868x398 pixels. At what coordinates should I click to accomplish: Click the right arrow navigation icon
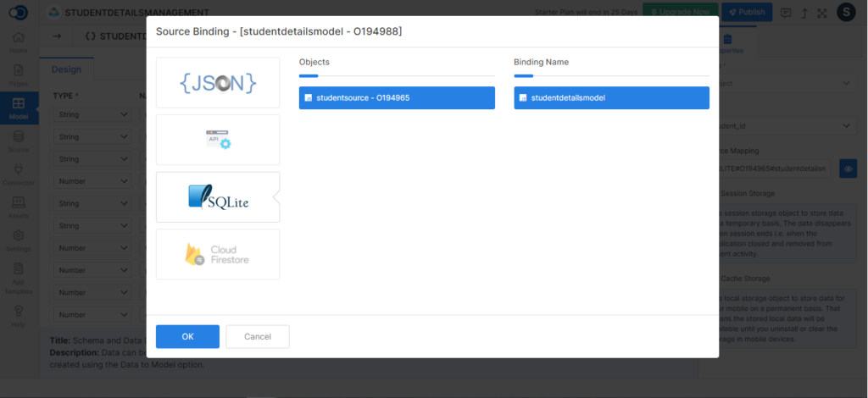pos(57,36)
